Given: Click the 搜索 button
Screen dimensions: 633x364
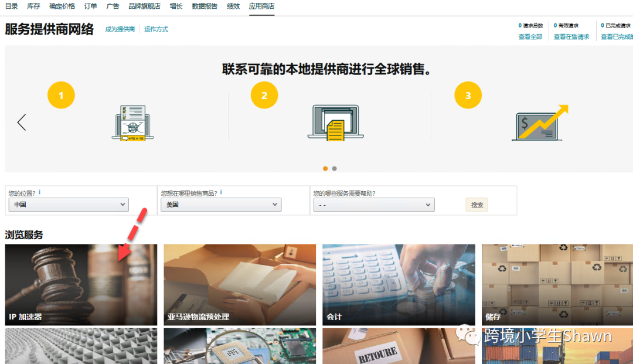Looking at the screenshot, I should (x=476, y=205).
